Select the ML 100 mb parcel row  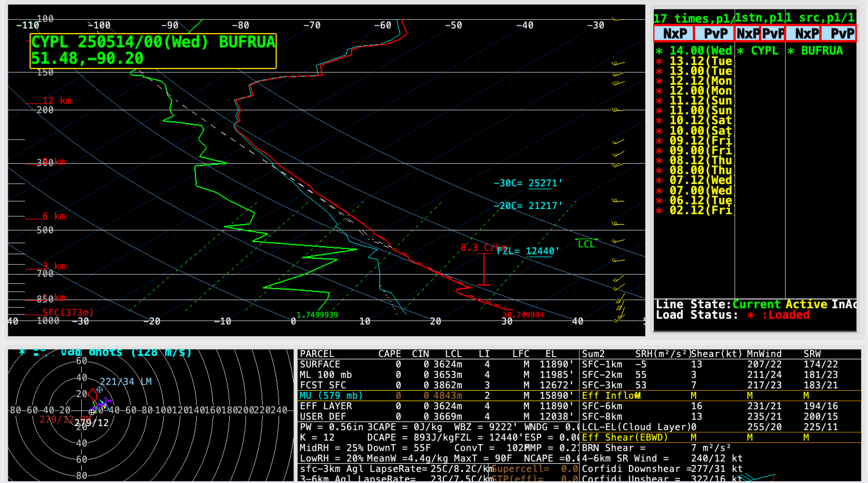(x=438, y=375)
